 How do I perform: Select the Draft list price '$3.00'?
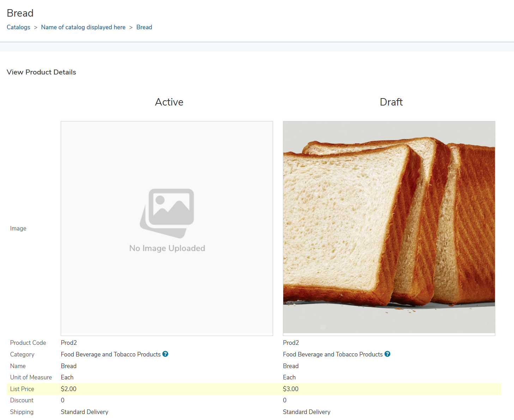point(291,389)
